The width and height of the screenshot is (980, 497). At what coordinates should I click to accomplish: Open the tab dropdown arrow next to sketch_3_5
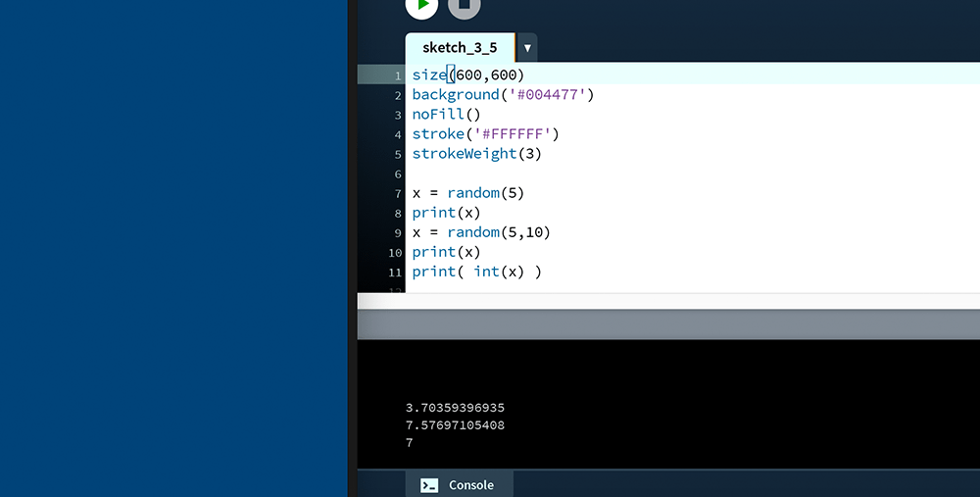tap(527, 48)
